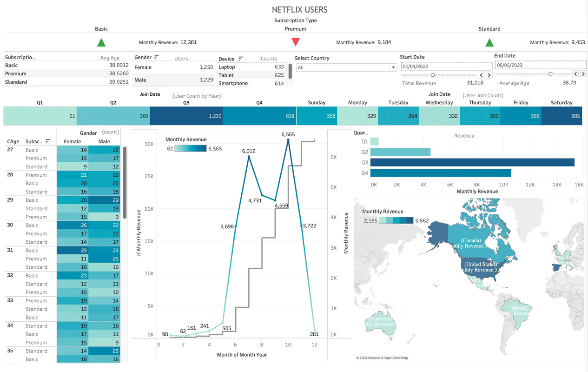Click the End Date field showing 05/05/2023
588x372 pixels.
[541, 65]
